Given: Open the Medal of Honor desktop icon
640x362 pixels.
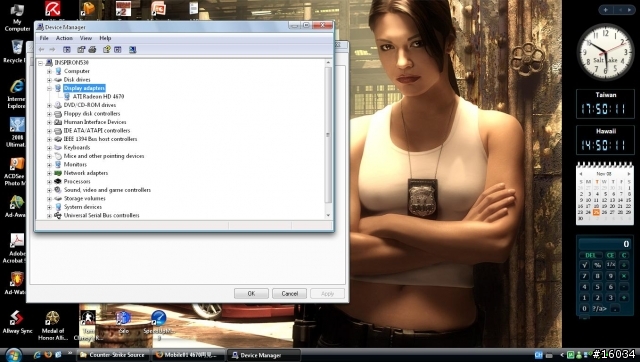Looking at the screenshot, I should click(x=52, y=326).
